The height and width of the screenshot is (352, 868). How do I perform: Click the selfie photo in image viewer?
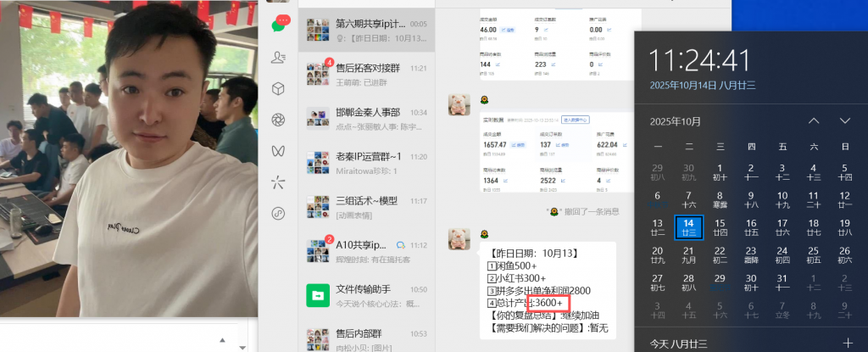pos(129,159)
